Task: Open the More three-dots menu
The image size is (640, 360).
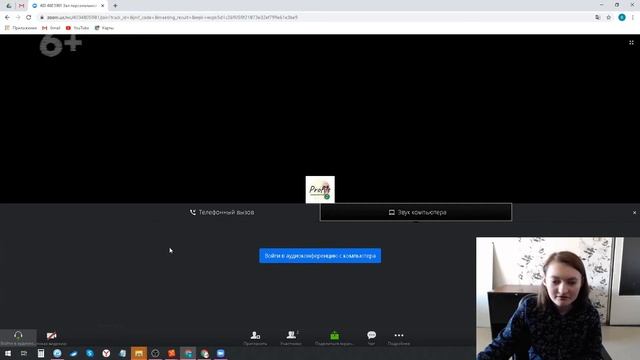Action: pyautogui.click(x=399, y=335)
